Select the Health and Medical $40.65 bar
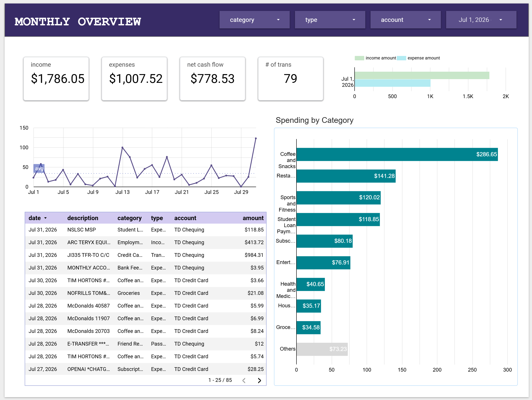This screenshot has width=532, height=400. click(311, 284)
